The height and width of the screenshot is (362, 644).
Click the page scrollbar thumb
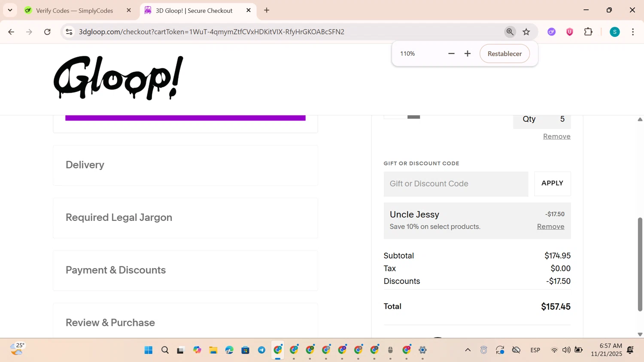click(640, 264)
